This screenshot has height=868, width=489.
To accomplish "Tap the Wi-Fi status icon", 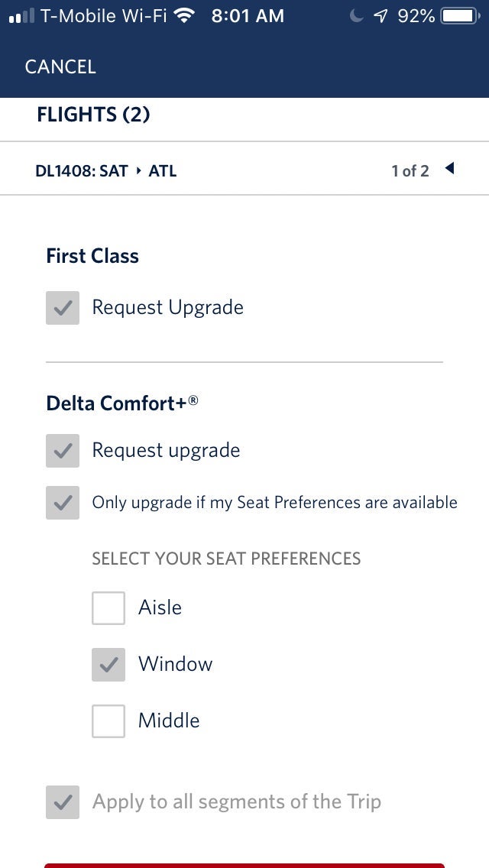I will [183, 16].
